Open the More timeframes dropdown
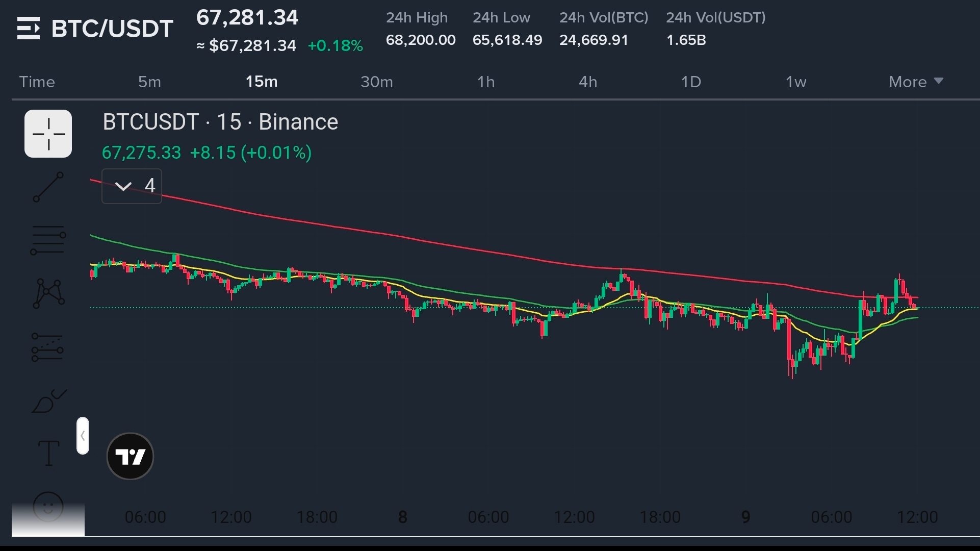Screen dimensions: 980x551 point(915,82)
